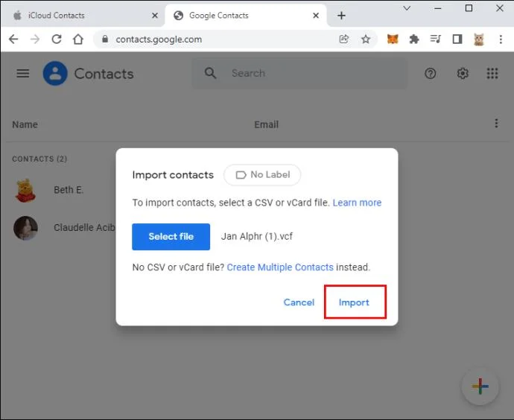Go to the browser home page
514x420 pixels.
78,39
